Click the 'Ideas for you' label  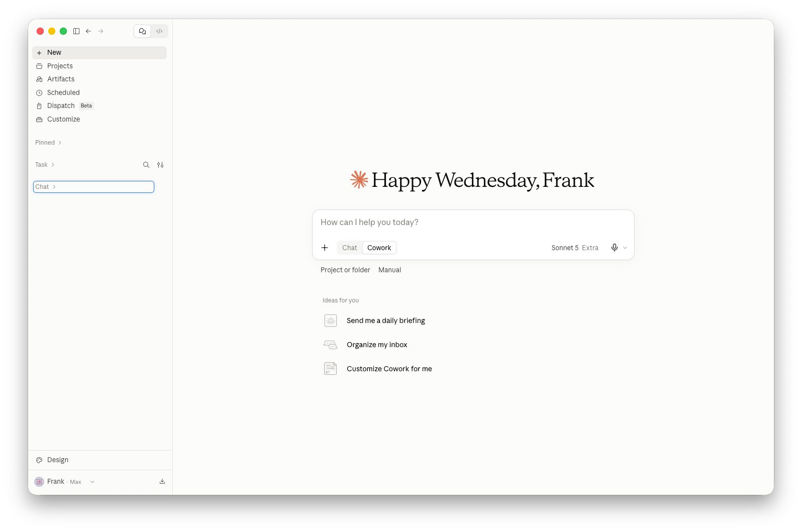pos(341,300)
